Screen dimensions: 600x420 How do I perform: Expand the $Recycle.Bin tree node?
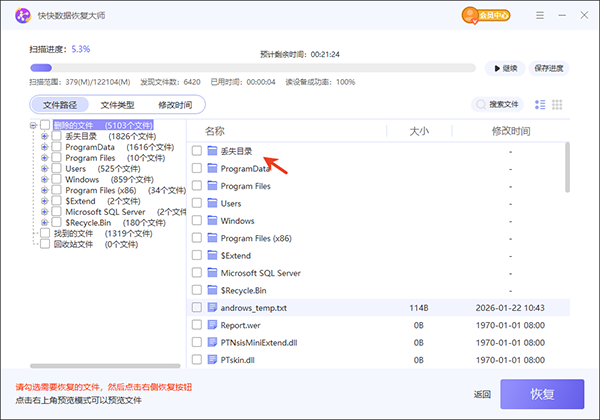tap(44, 222)
